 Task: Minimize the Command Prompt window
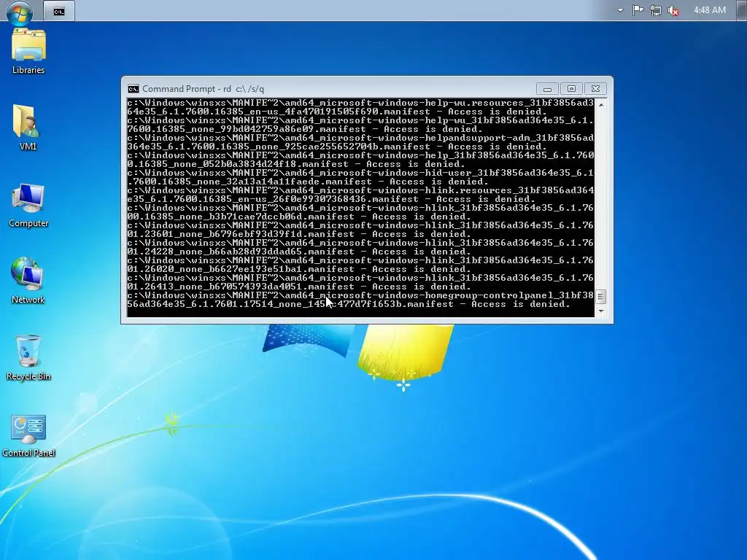(x=547, y=89)
